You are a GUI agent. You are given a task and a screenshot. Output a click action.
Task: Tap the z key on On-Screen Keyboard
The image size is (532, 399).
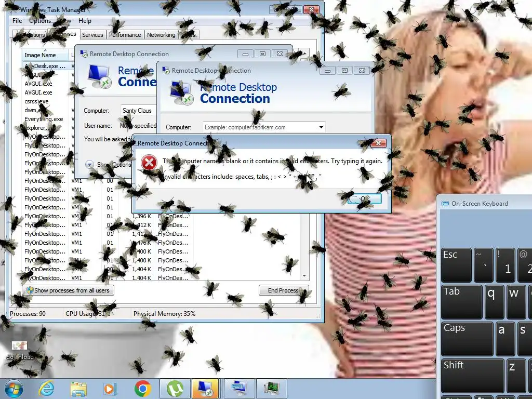[516, 375]
